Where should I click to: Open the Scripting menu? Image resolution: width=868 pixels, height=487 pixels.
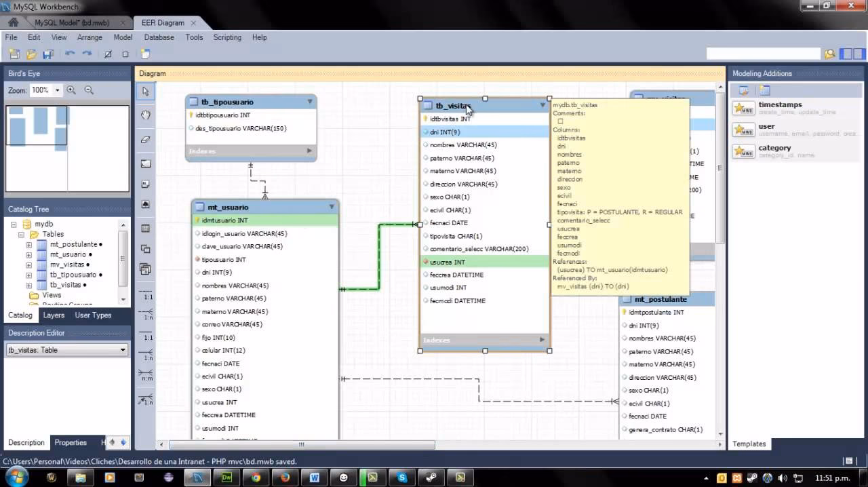click(227, 37)
